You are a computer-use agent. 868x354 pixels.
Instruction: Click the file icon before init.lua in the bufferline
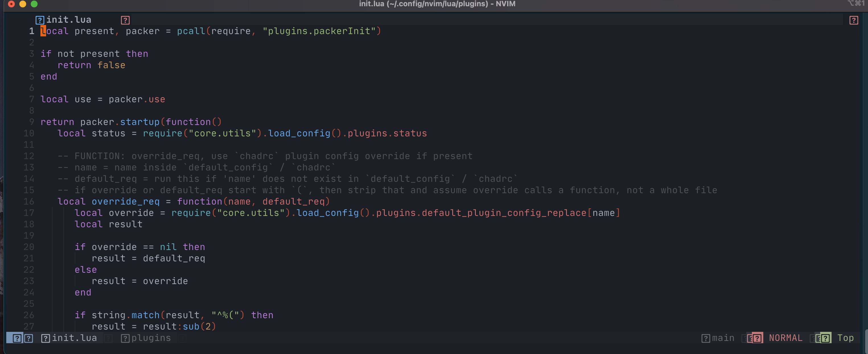46,338
